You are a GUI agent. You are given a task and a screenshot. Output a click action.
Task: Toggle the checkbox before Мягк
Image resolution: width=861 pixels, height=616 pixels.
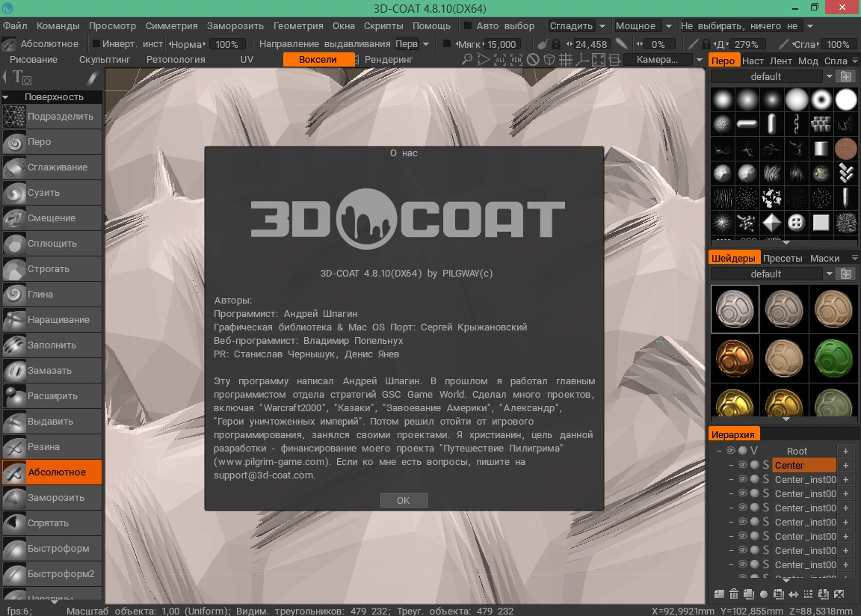click(x=446, y=44)
